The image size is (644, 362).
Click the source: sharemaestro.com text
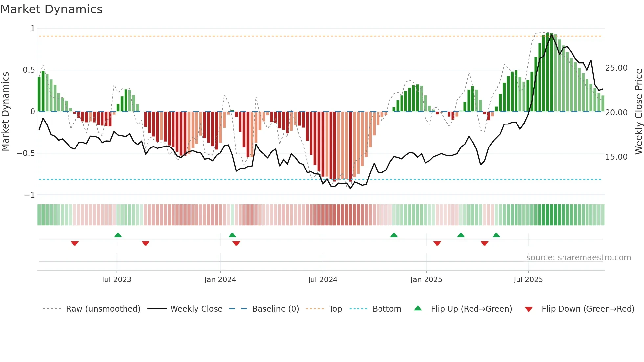[x=579, y=258]
